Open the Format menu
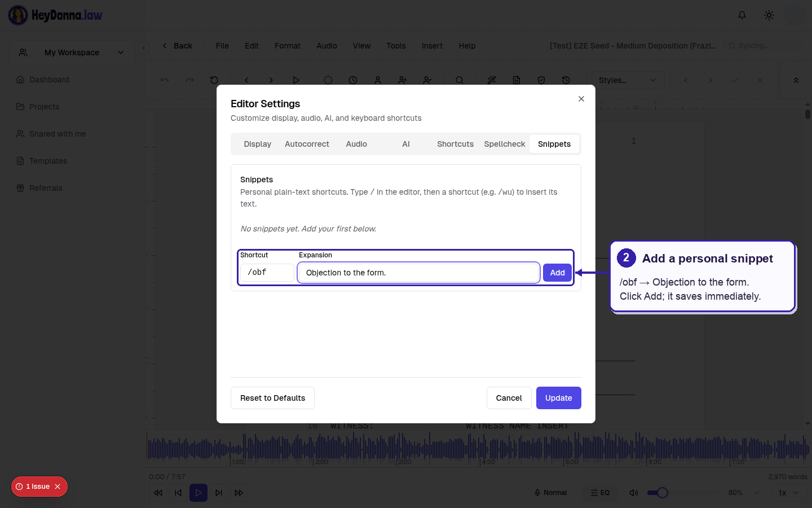This screenshot has height=508, width=812. point(288,46)
